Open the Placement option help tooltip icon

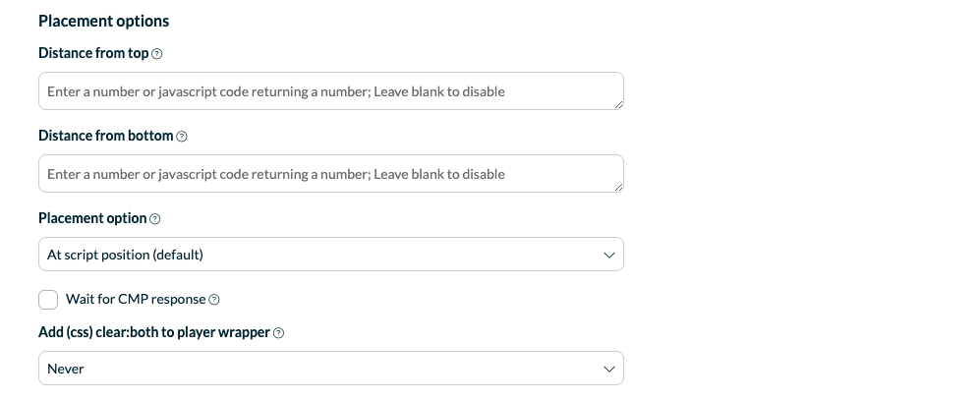155,219
